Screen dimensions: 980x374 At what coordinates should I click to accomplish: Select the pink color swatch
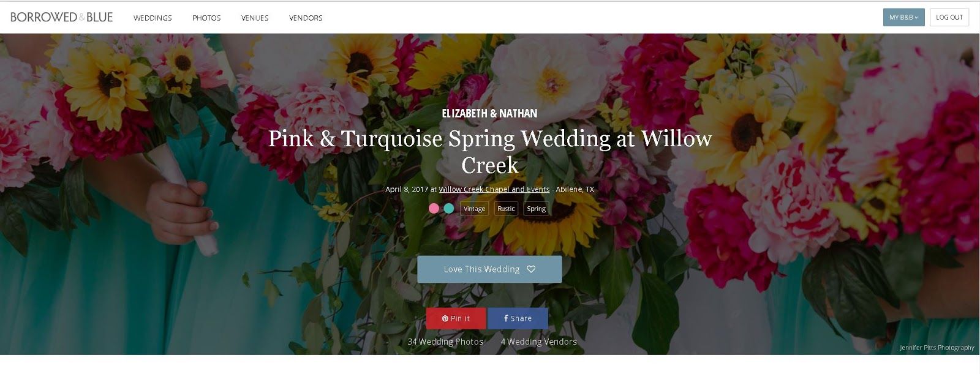pyautogui.click(x=434, y=209)
